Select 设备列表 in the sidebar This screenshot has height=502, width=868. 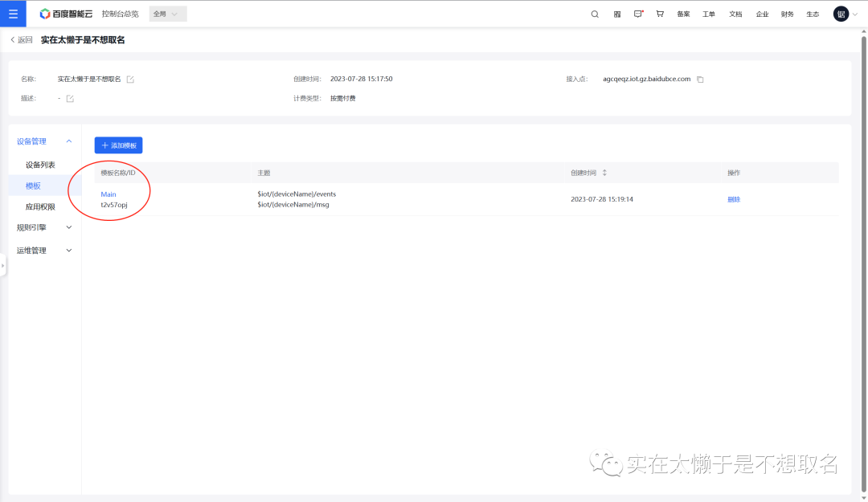point(40,165)
